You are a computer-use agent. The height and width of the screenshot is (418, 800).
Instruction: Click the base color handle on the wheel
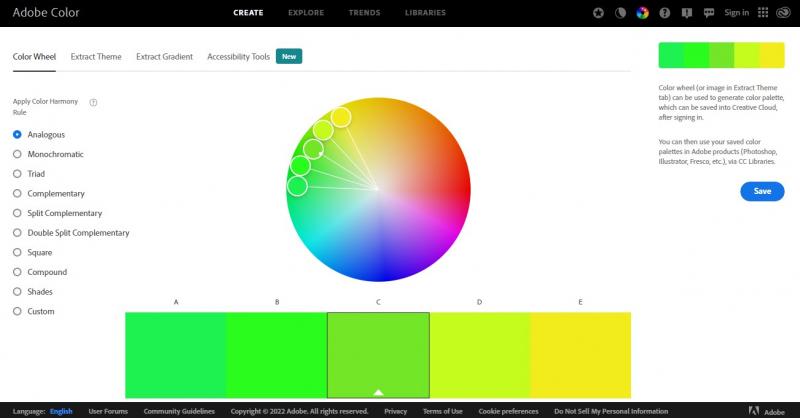(x=313, y=149)
